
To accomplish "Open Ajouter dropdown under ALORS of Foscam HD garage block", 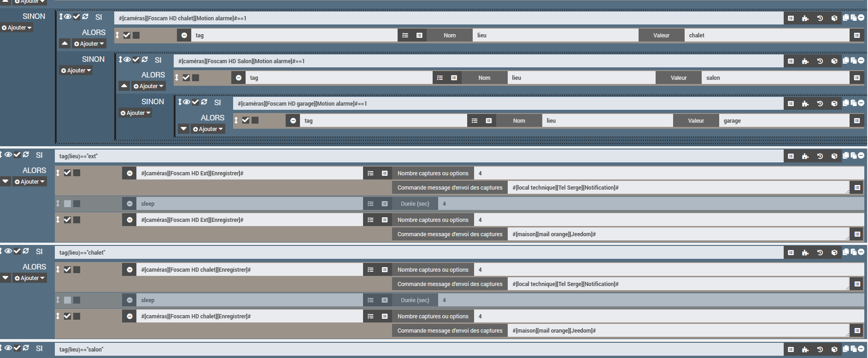I will coord(208,129).
